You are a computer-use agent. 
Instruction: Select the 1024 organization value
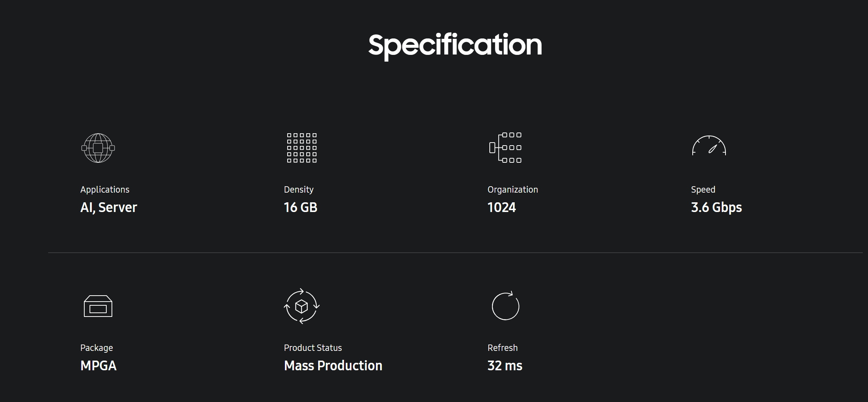(502, 208)
